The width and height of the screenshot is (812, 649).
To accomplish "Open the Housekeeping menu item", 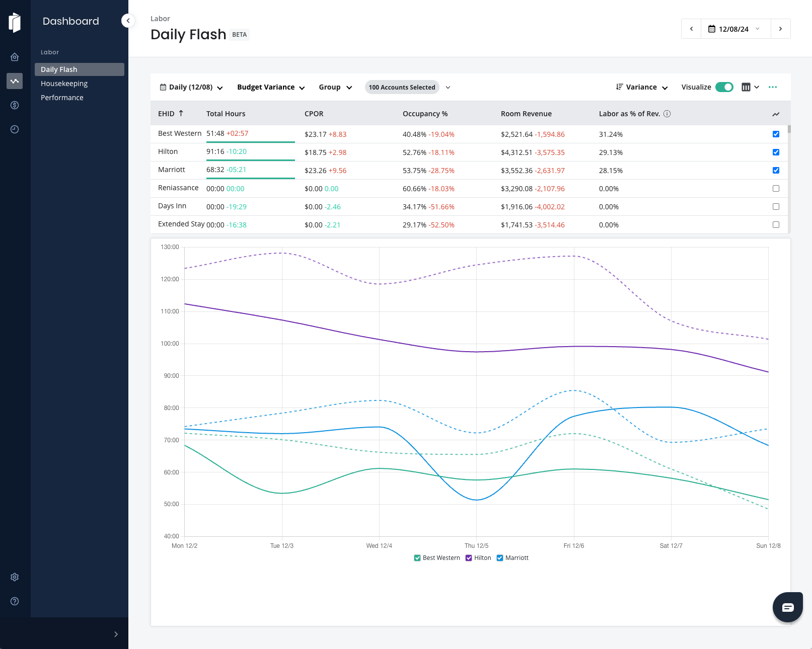I will point(64,84).
